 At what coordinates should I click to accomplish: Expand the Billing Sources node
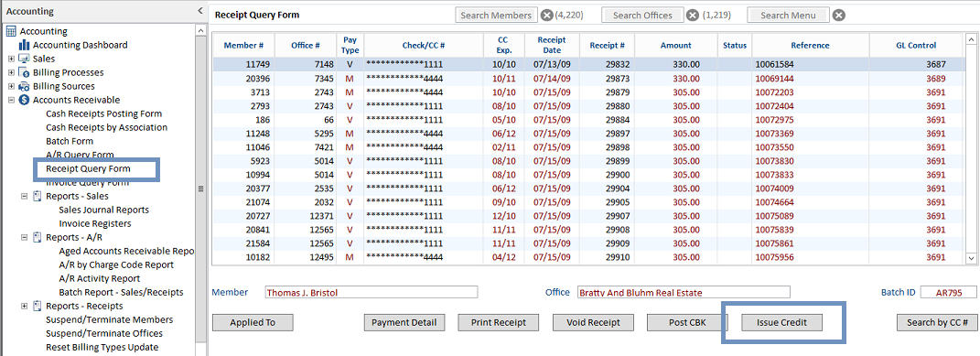pyautogui.click(x=11, y=86)
